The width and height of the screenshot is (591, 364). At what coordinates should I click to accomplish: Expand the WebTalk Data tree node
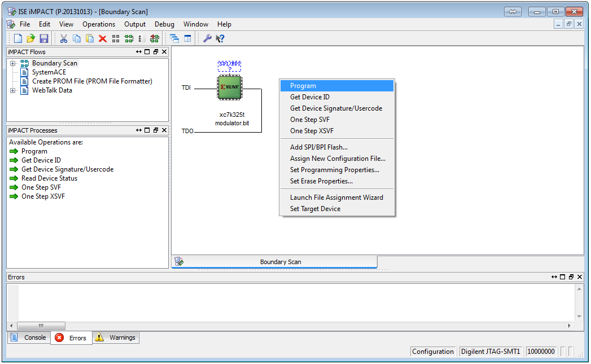[13, 90]
